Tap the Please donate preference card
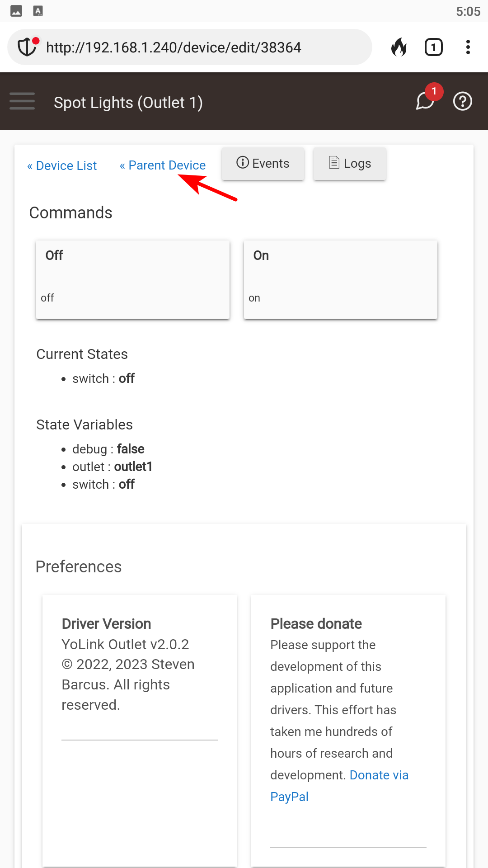 (348, 731)
